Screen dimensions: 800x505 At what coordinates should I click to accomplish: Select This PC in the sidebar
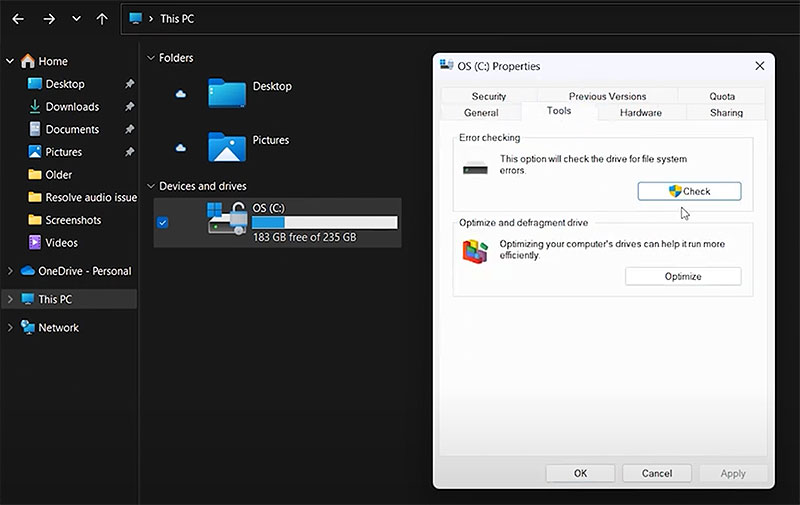[x=55, y=299]
